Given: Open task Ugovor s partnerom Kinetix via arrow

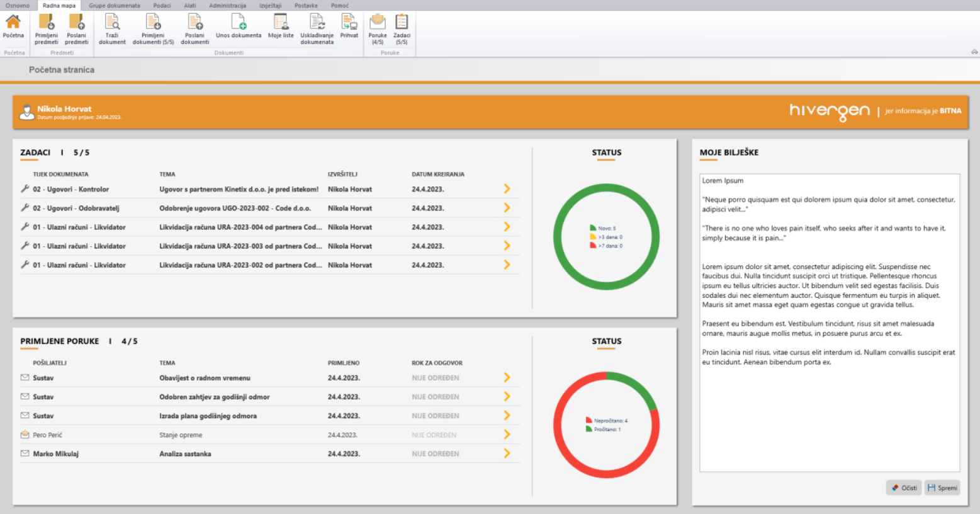Looking at the screenshot, I should coord(507,189).
